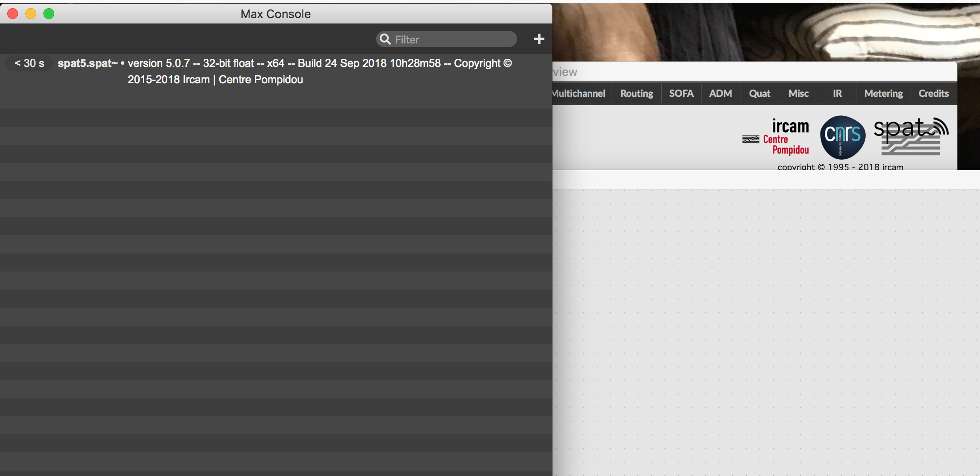Minimize Max Console with the yellow button
980x476 pixels.
click(31, 14)
